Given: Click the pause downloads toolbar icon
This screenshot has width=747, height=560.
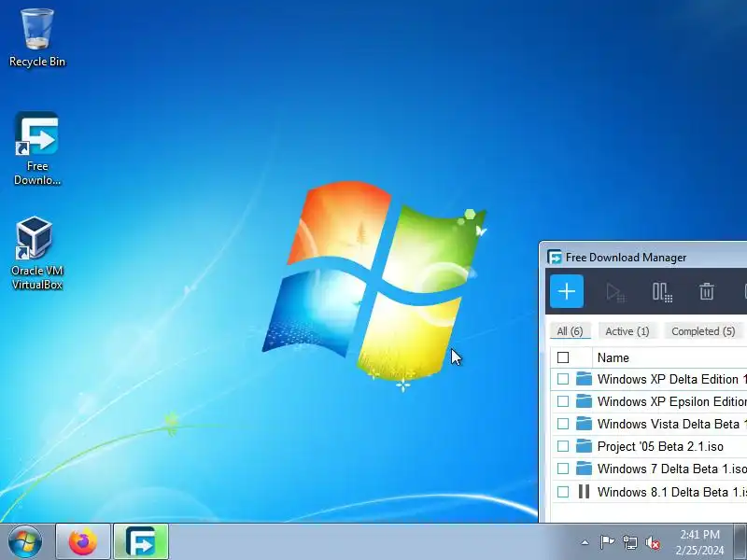Looking at the screenshot, I should (x=662, y=292).
